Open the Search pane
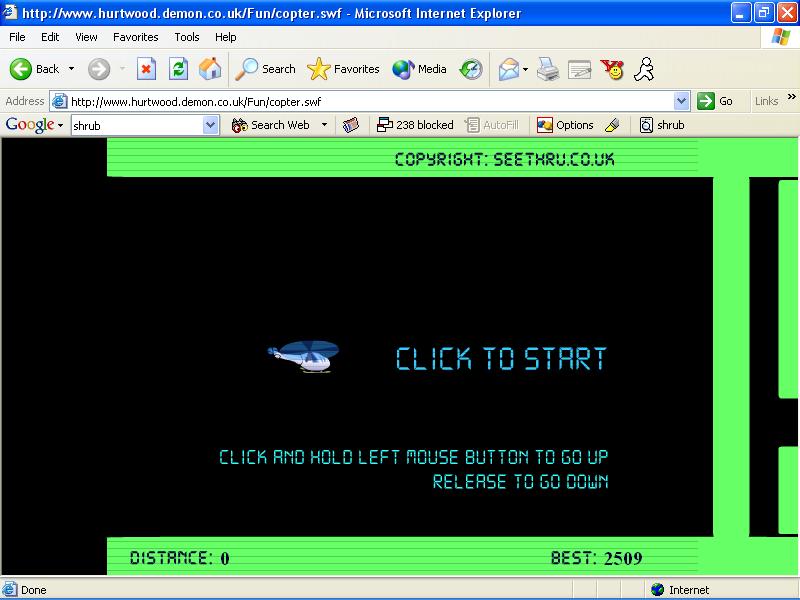This screenshot has height=600, width=800. pos(265,69)
